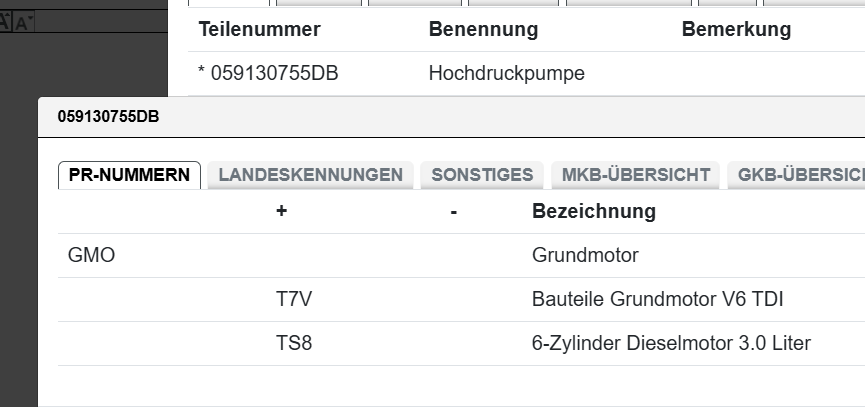Open the LANDESKENNUNGEN tab
The width and height of the screenshot is (865, 407).
pos(310,175)
